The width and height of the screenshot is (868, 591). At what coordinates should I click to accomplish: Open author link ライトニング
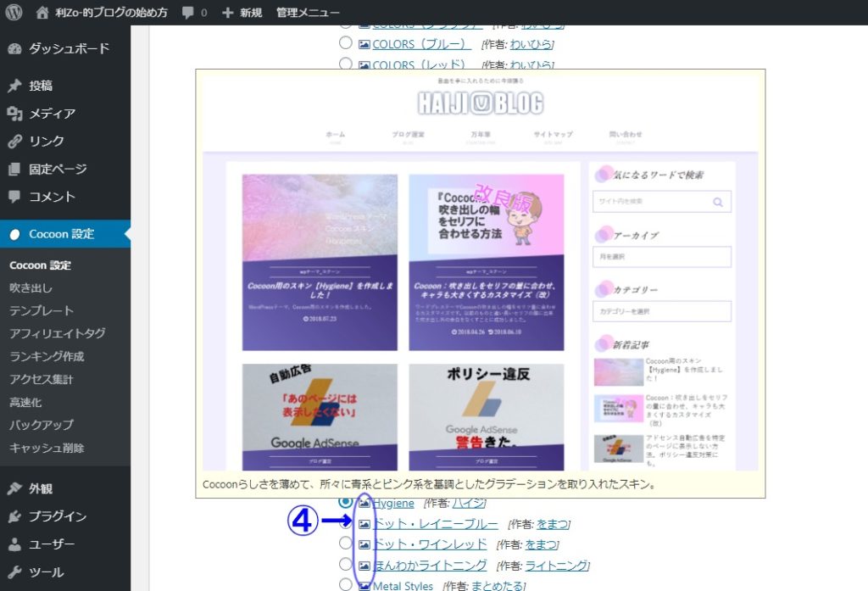[557, 566]
